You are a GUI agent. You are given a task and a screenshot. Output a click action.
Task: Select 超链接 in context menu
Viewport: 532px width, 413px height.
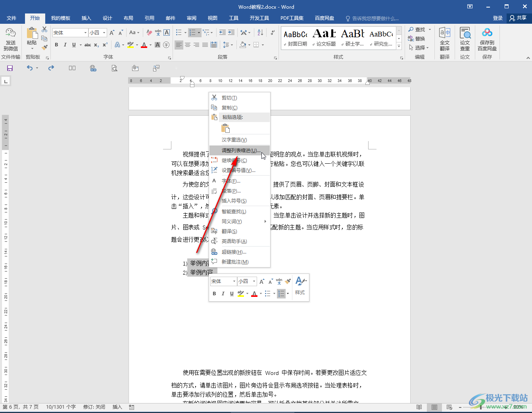tap(240, 252)
